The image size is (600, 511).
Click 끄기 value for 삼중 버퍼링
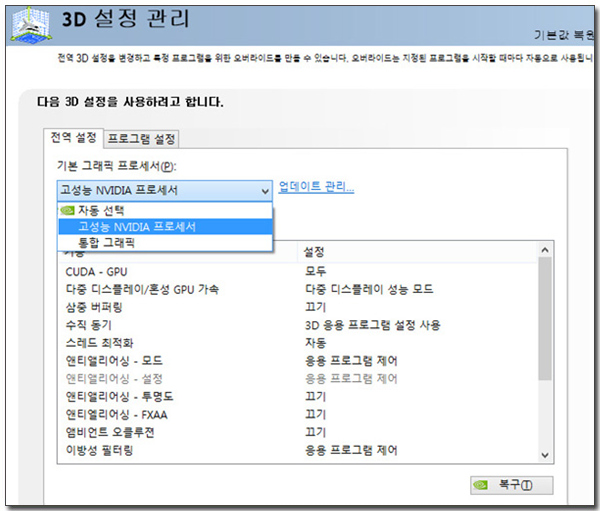315,307
